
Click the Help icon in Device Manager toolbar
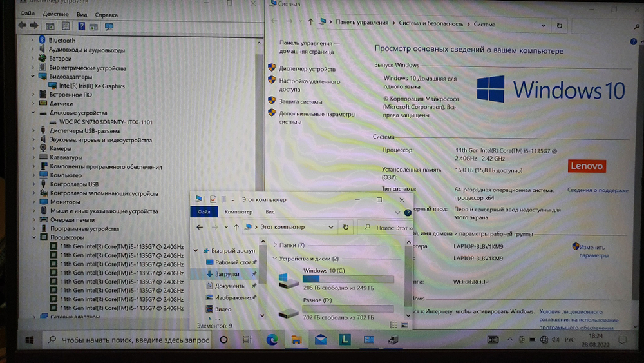point(81,26)
